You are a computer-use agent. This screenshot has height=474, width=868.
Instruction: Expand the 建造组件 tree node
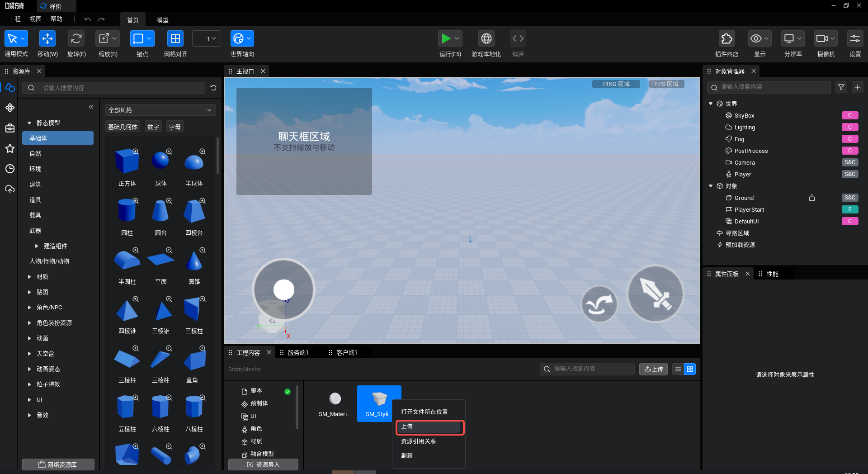pos(37,246)
